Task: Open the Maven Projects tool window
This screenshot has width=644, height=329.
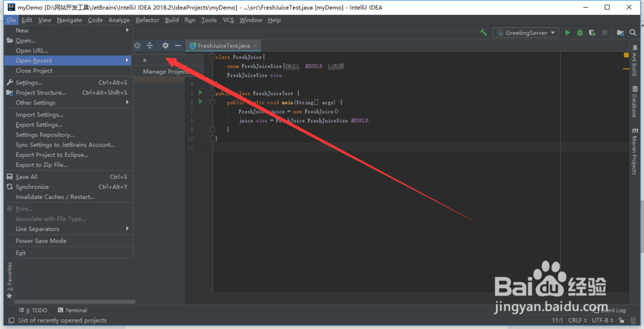Action: (635, 151)
